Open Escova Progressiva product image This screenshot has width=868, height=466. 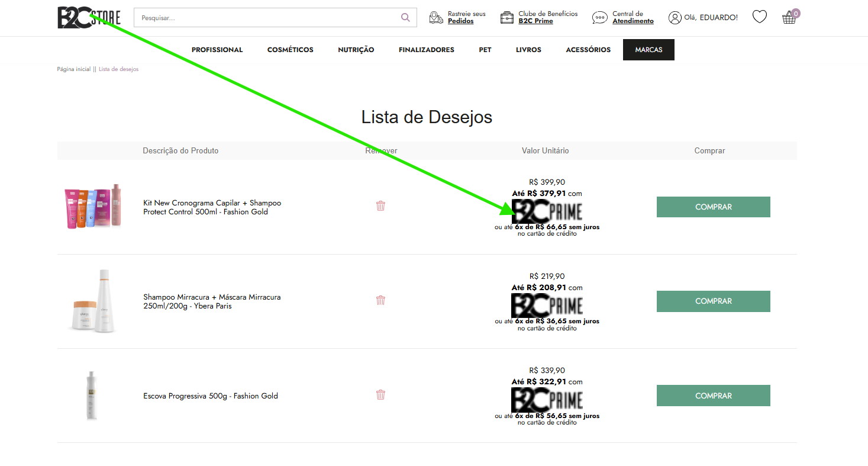pos(91,396)
